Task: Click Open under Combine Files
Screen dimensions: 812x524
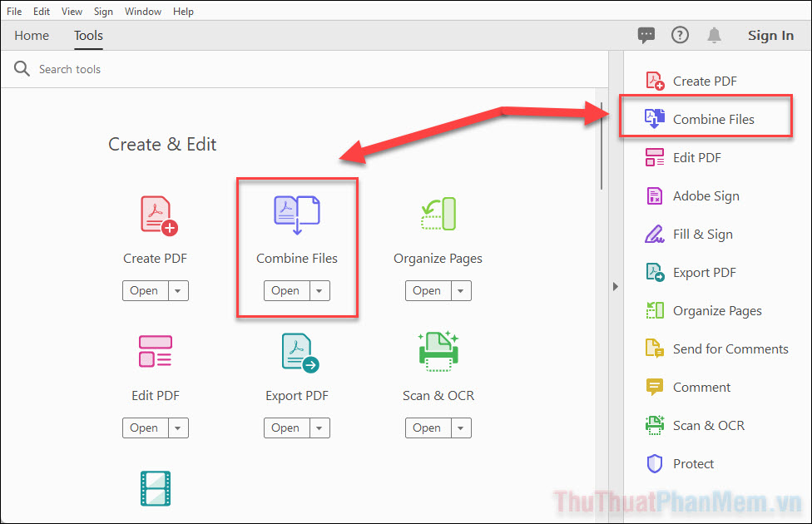Action: point(286,290)
